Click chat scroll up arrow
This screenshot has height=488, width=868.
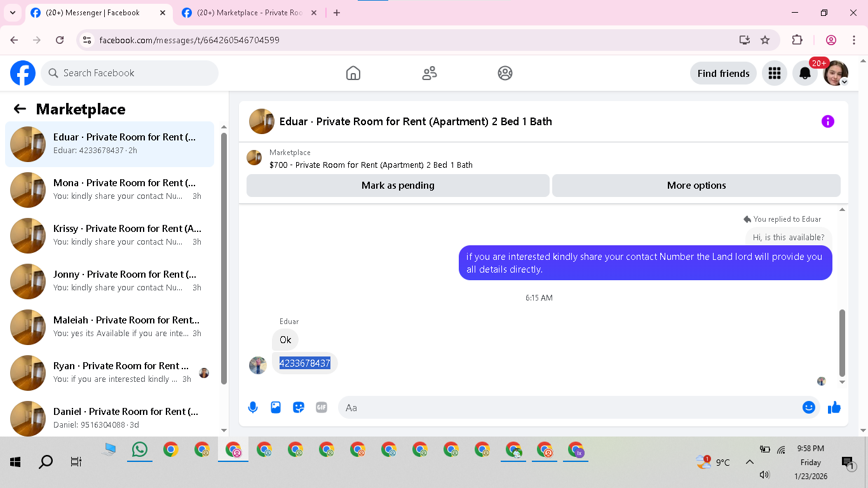coord(843,209)
